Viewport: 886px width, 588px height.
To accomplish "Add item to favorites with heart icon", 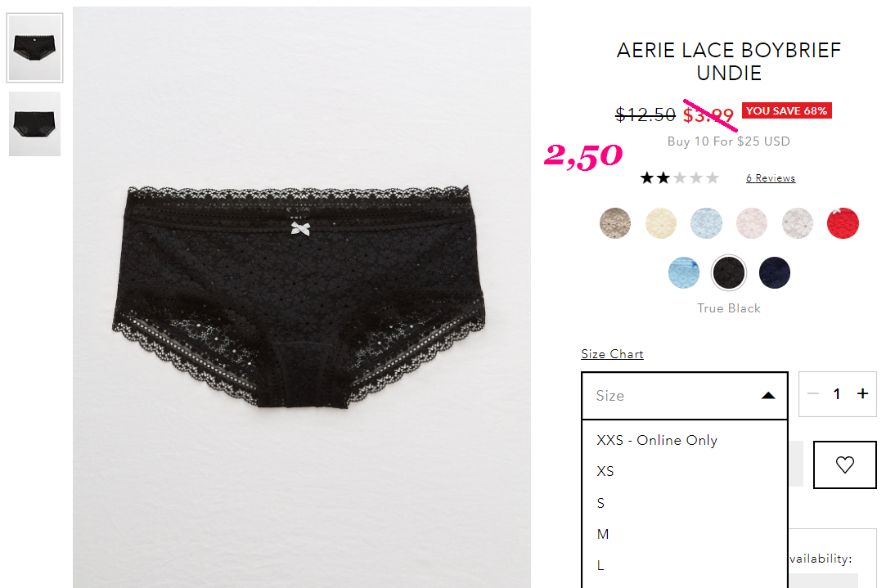I will 845,465.
